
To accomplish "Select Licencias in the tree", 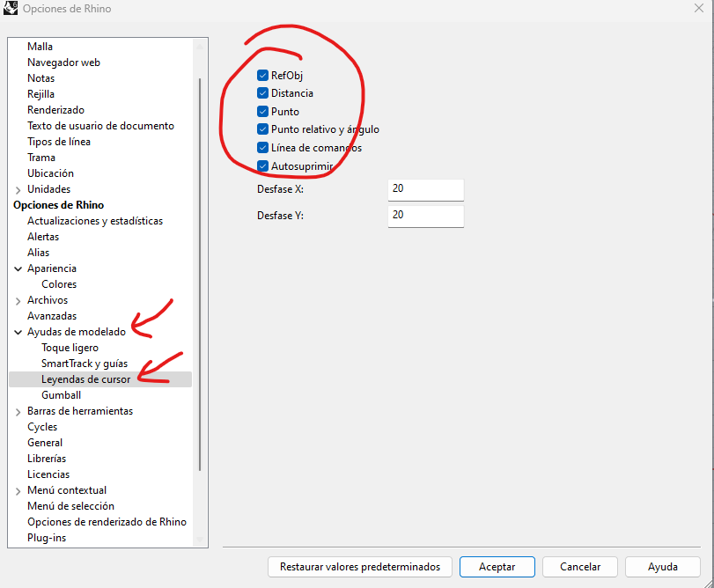I will 48,474.
